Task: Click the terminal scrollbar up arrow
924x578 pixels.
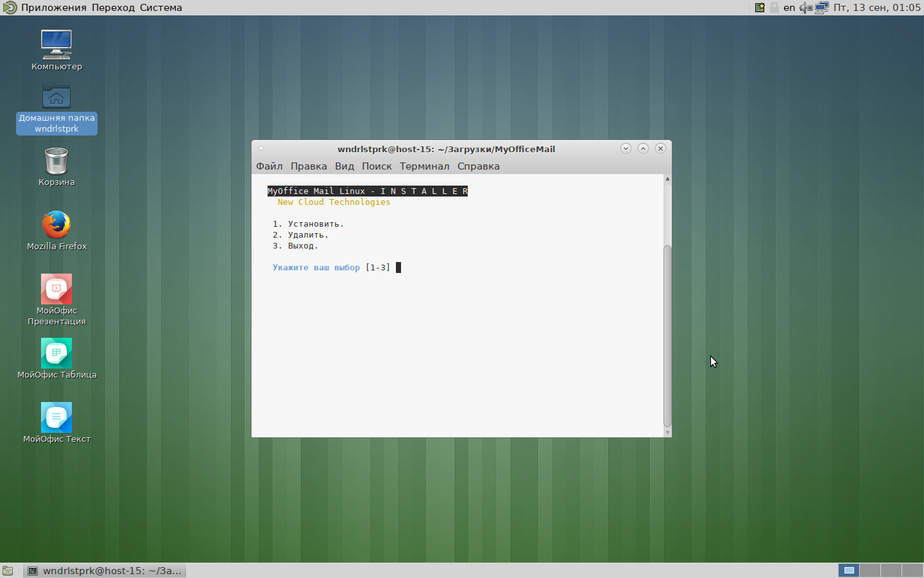Action: (x=667, y=179)
